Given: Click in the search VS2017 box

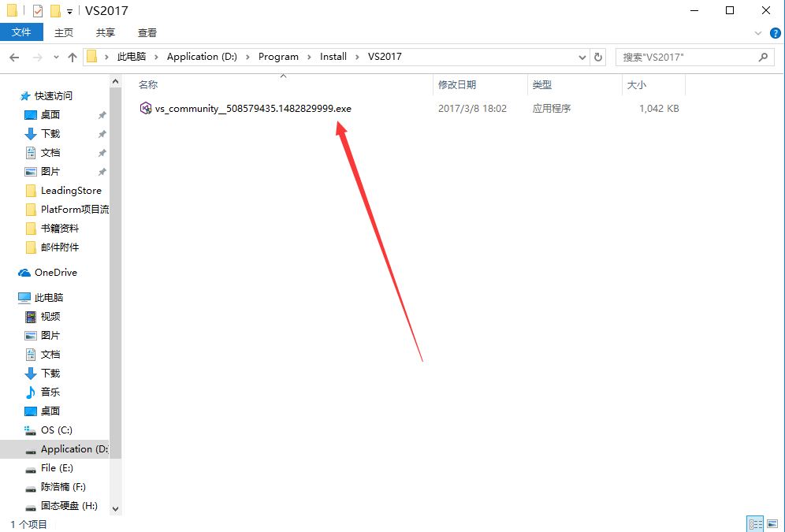Looking at the screenshot, I should click(x=695, y=57).
